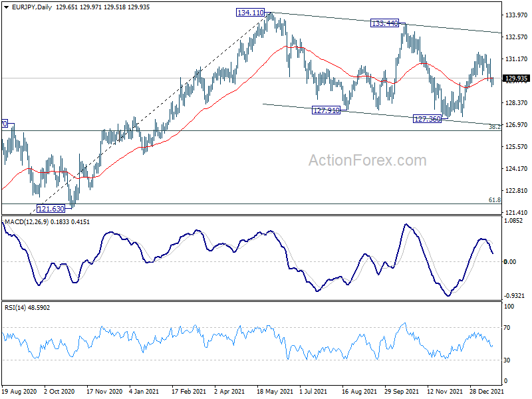Screen dimensions: 532x399
Task: Click the 133.970 price axis value
Action: coord(517,15)
